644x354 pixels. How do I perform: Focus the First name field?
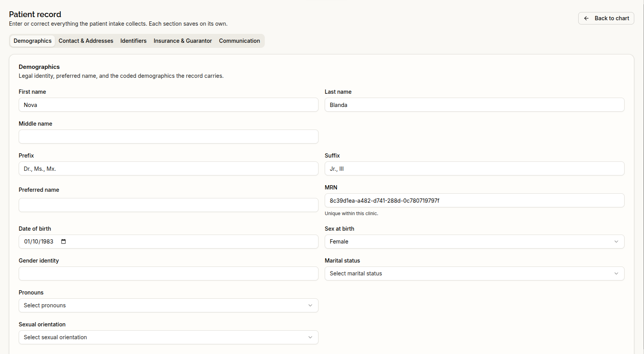168,105
